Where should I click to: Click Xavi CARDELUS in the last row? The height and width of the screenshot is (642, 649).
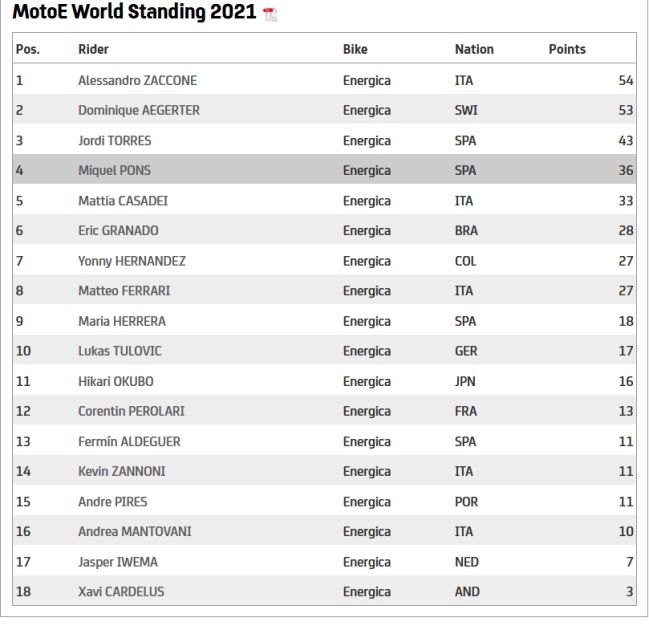121,592
